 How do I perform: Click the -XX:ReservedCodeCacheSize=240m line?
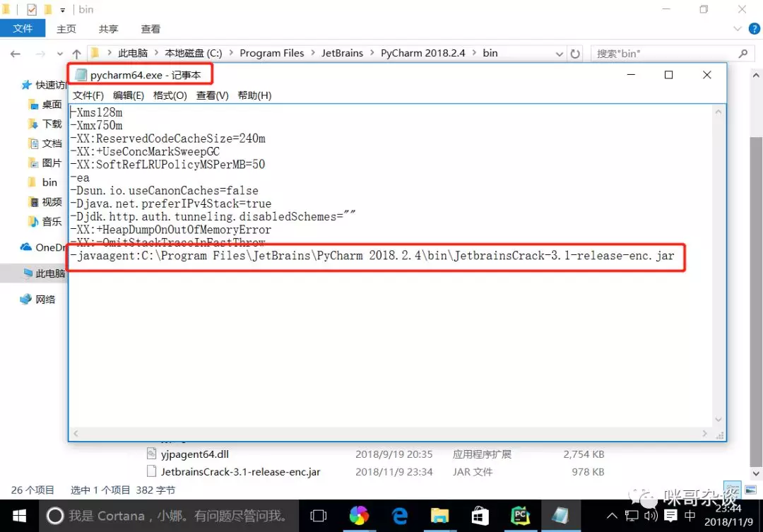(x=168, y=138)
